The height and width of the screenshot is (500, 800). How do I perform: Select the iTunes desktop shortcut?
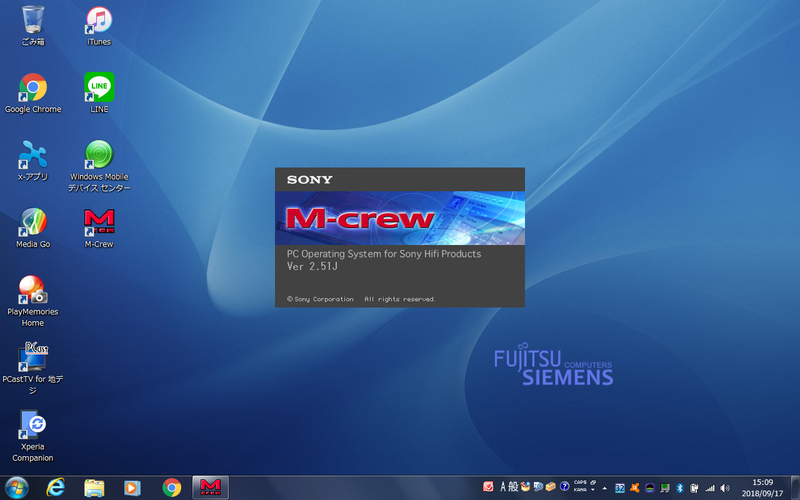pyautogui.click(x=99, y=26)
